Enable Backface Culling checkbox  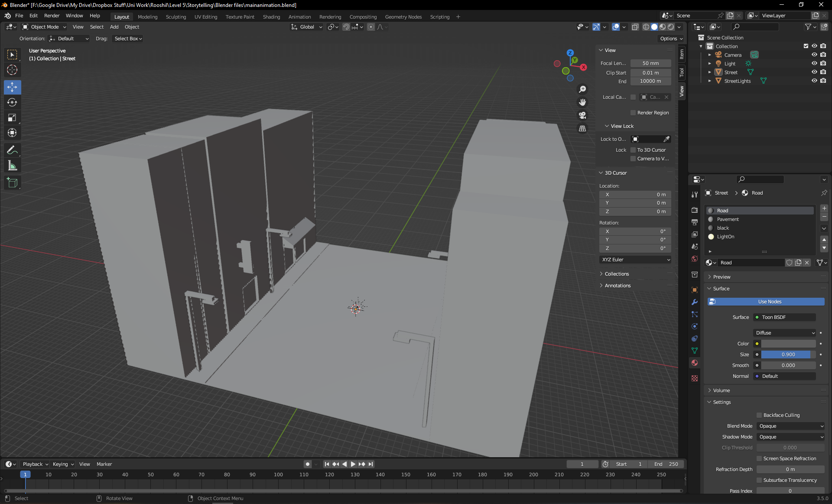[759, 415]
